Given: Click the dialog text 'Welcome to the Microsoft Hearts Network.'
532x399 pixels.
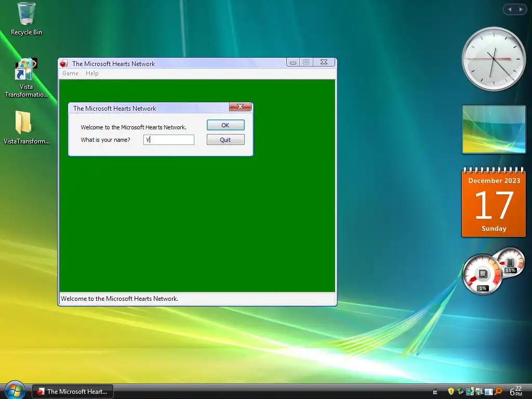Looking at the screenshot, I should [134, 127].
